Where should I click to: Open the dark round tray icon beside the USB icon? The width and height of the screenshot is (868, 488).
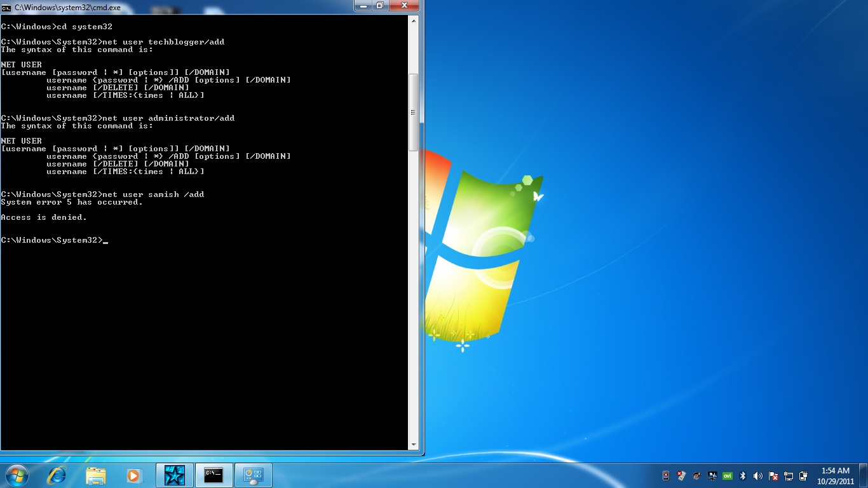(x=697, y=475)
